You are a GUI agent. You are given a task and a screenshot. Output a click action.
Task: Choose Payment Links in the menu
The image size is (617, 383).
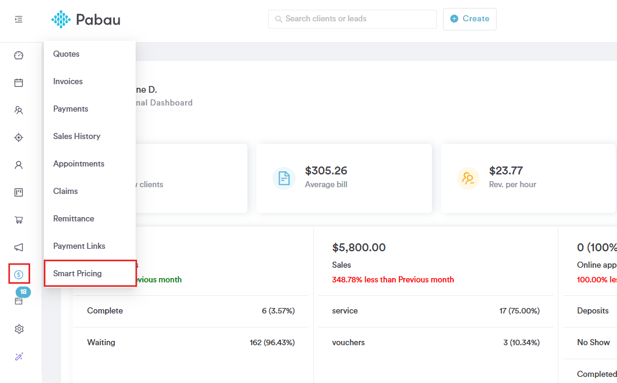pos(79,246)
